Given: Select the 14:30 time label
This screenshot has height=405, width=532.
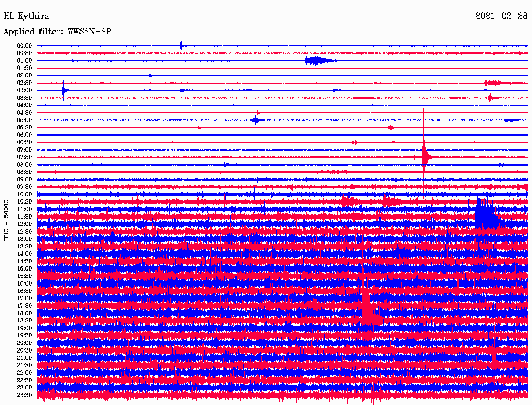Looking at the screenshot, I should tap(24, 261).
